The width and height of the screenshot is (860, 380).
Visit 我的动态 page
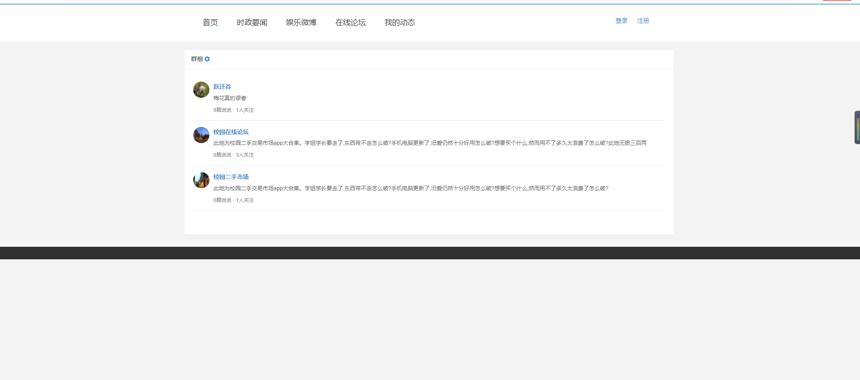pyautogui.click(x=400, y=22)
